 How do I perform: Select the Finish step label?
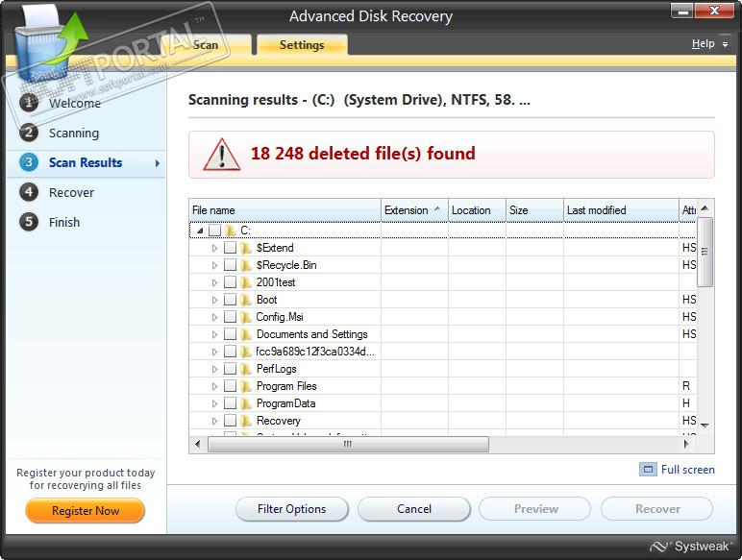[64, 222]
